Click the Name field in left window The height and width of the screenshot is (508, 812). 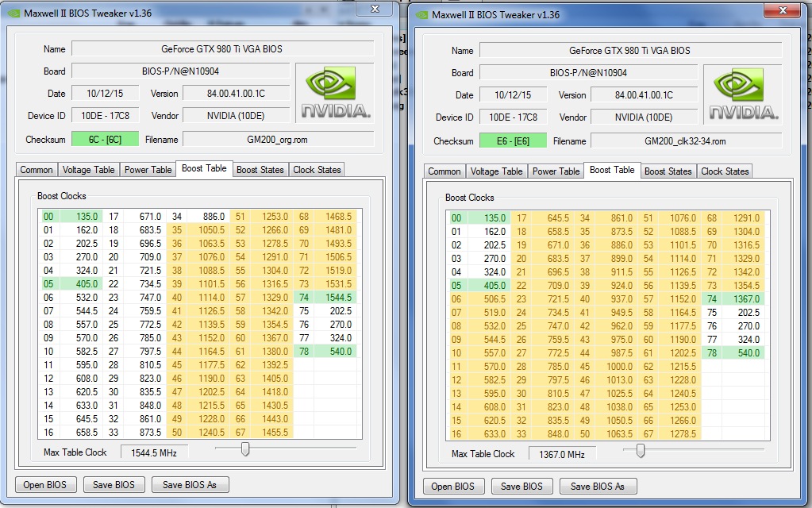click(x=223, y=48)
